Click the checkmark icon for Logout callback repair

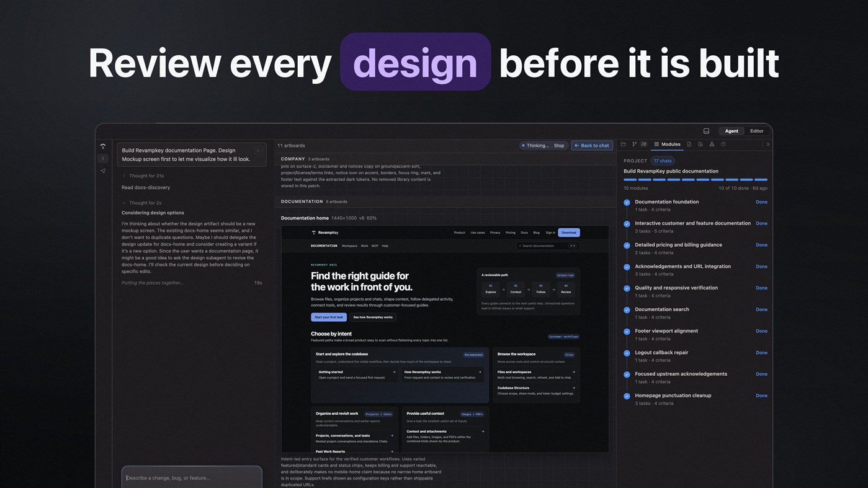pos(627,353)
